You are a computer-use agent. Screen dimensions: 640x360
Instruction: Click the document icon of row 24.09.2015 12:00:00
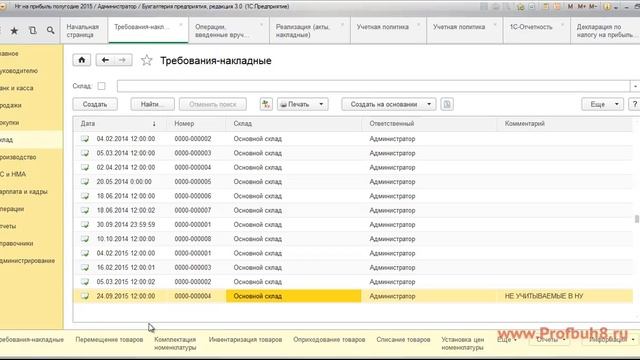pos(85,296)
